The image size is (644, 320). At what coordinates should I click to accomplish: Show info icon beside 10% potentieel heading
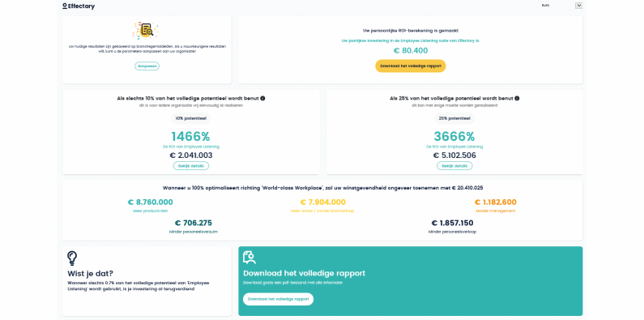pyautogui.click(x=262, y=98)
